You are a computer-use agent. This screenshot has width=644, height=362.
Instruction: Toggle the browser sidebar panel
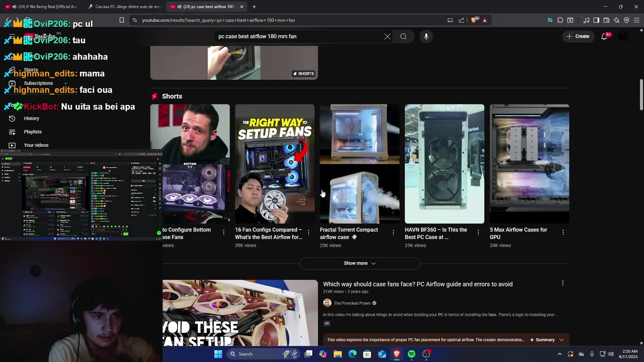(596, 20)
